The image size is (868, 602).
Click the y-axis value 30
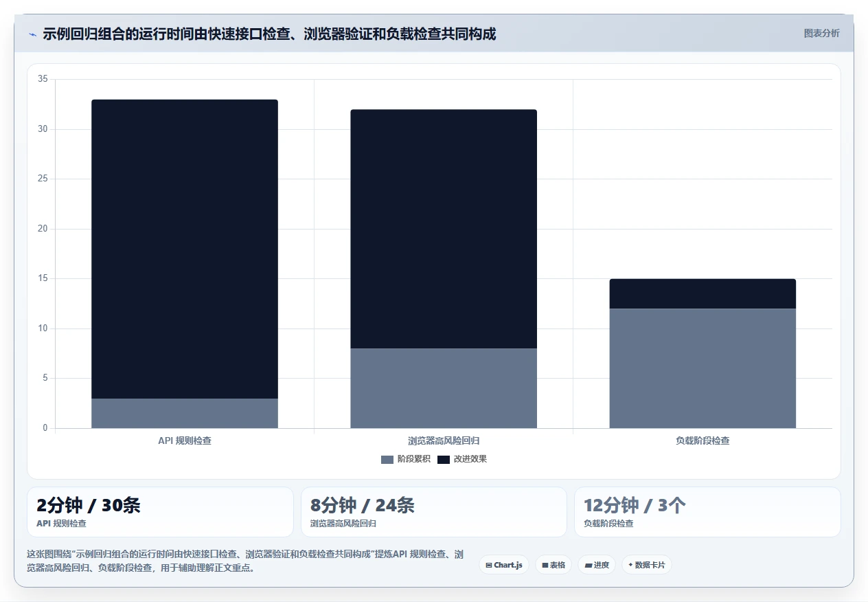pos(43,129)
